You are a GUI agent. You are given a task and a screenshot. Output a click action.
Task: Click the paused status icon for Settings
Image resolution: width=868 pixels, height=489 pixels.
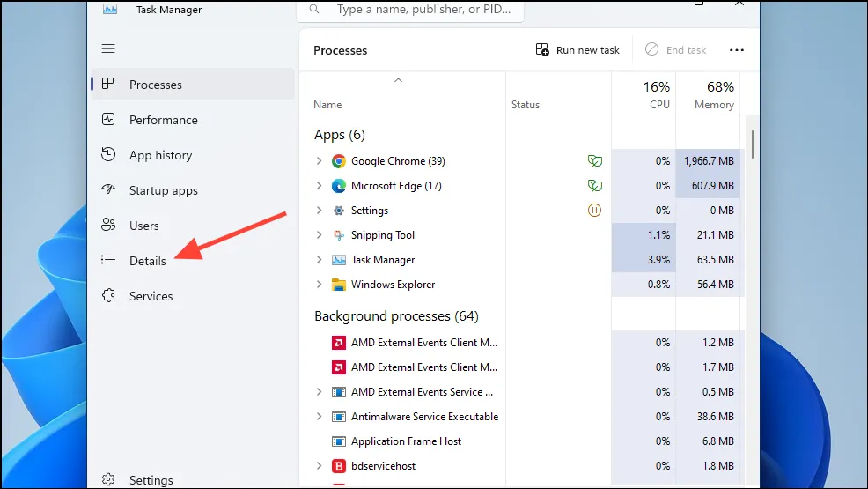click(595, 211)
